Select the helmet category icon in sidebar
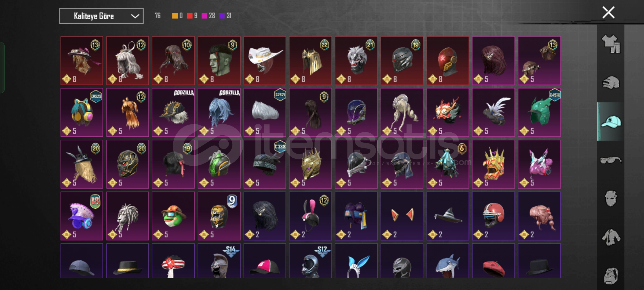The image size is (644, 290). 611,83
